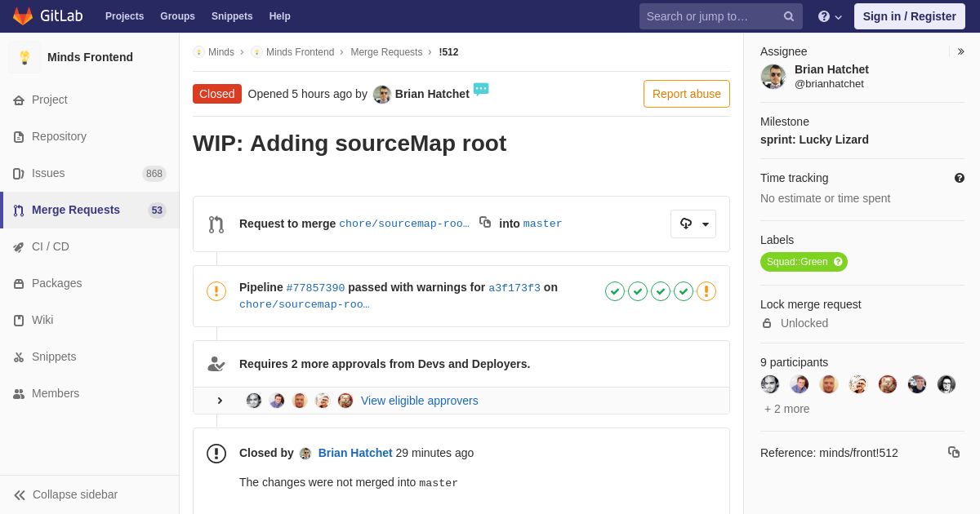This screenshot has height=514, width=980.
Task: Click the last participant avatar in row
Action: click(947, 384)
